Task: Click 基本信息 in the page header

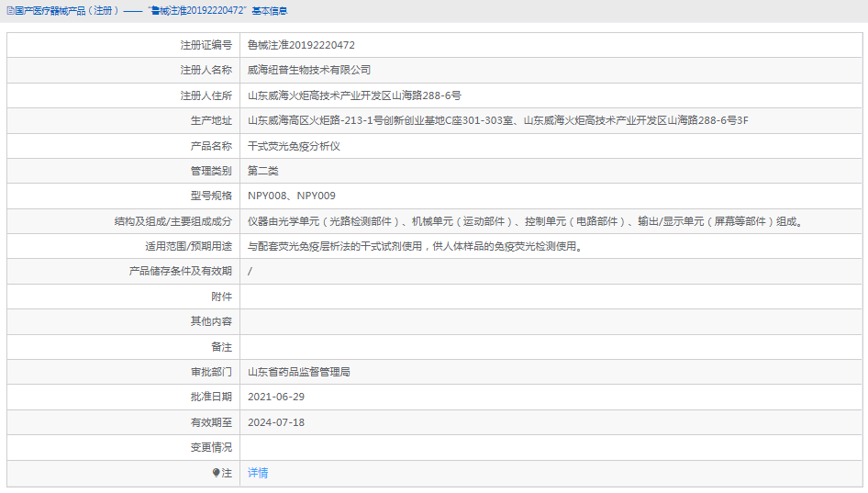Action: pos(269,11)
